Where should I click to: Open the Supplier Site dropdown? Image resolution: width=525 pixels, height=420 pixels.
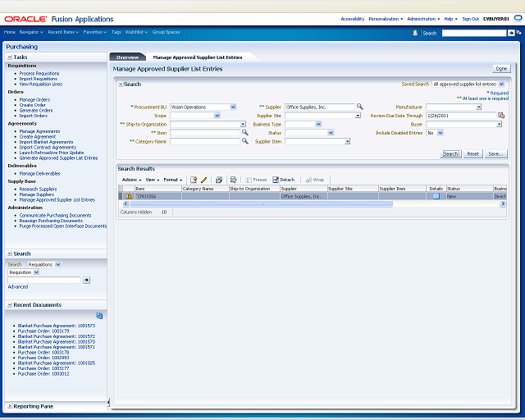pos(358,116)
